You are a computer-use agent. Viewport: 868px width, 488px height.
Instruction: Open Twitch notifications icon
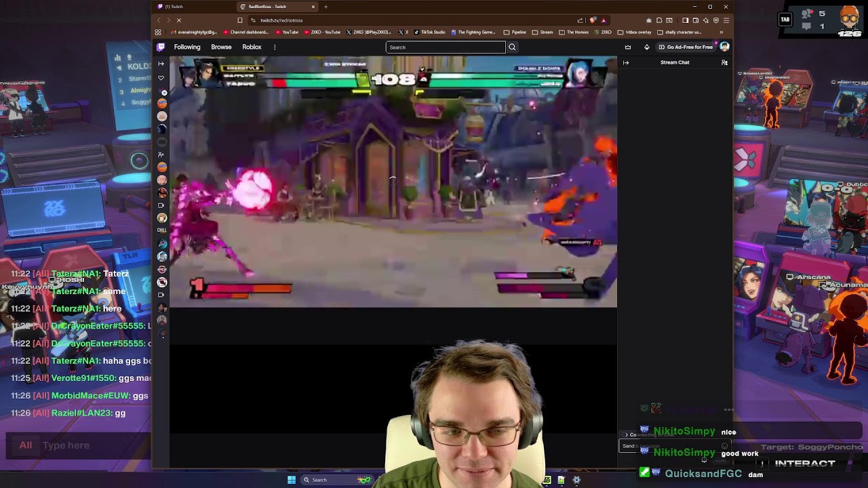coord(646,47)
